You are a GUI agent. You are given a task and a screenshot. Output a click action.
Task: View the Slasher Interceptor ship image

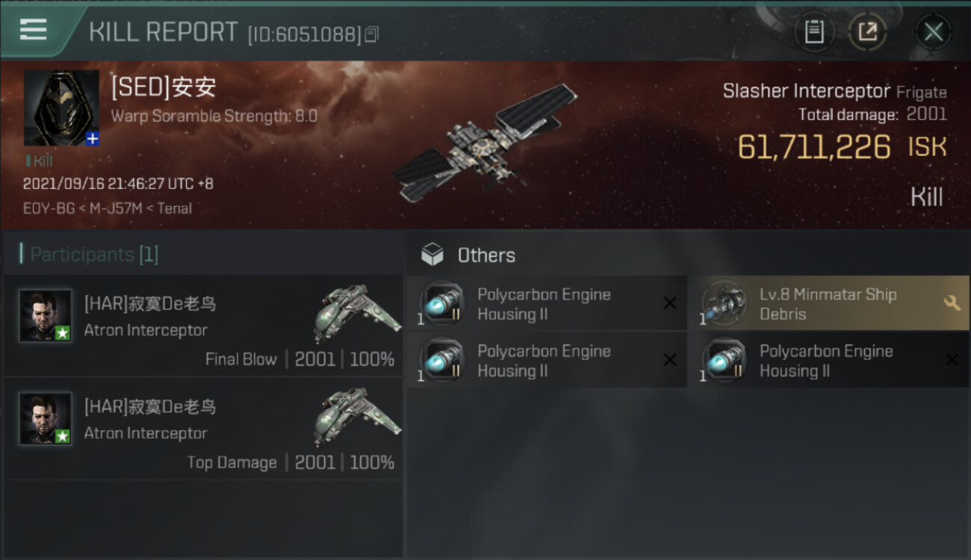pyautogui.click(x=484, y=143)
